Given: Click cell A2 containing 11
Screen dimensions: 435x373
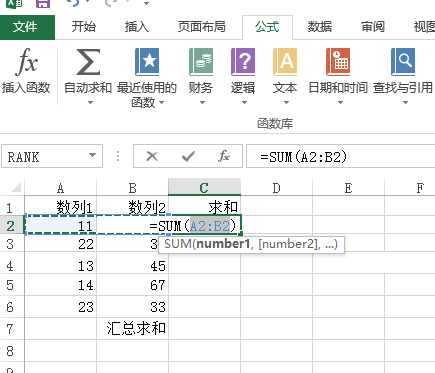Looking at the screenshot, I should click(60, 226).
